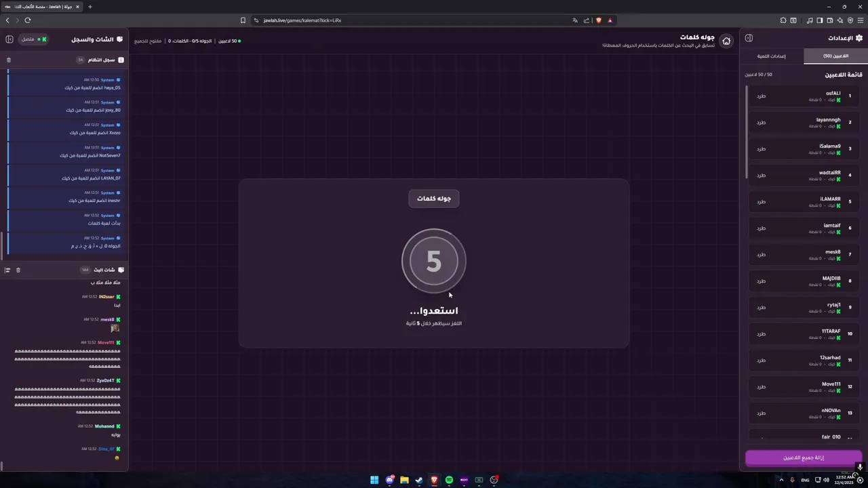Click the image in mesk8's chat message
Viewport: 868px width, 488px height.
tap(115, 328)
